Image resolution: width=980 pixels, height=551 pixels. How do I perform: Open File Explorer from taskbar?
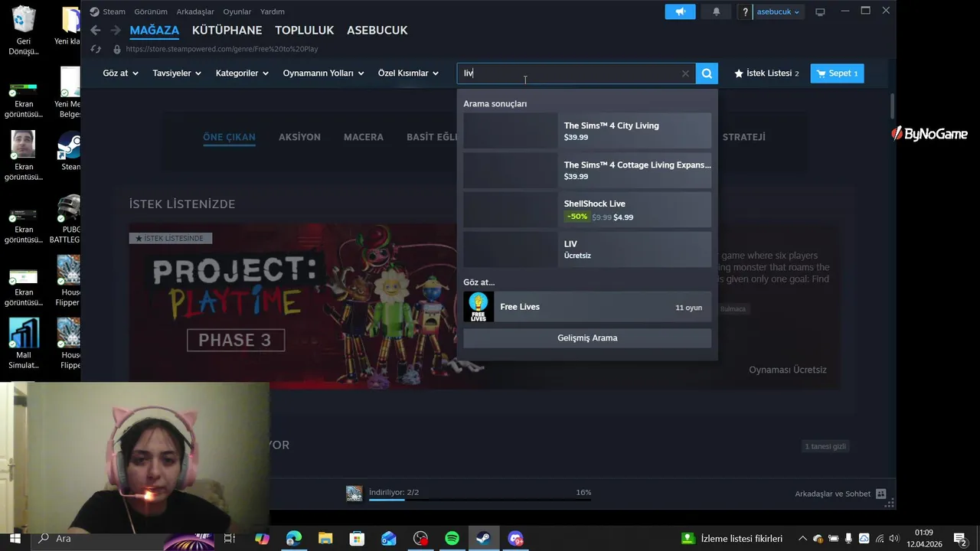tap(325, 539)
